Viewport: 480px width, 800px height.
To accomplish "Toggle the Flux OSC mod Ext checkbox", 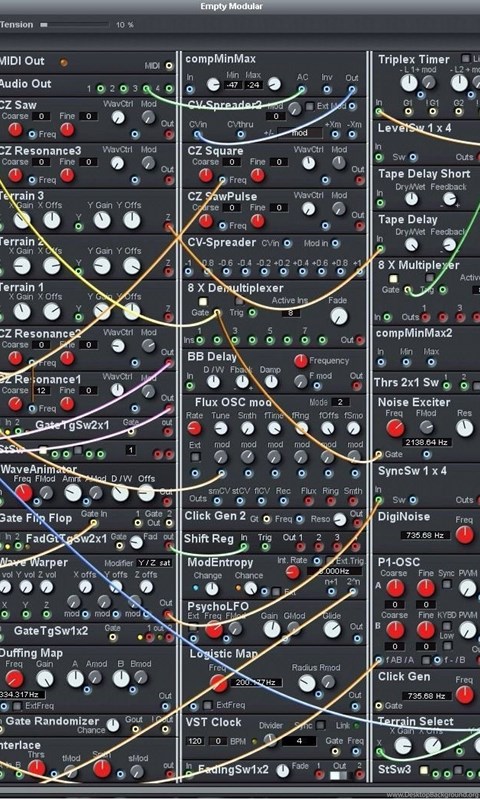I will (195, 457).
